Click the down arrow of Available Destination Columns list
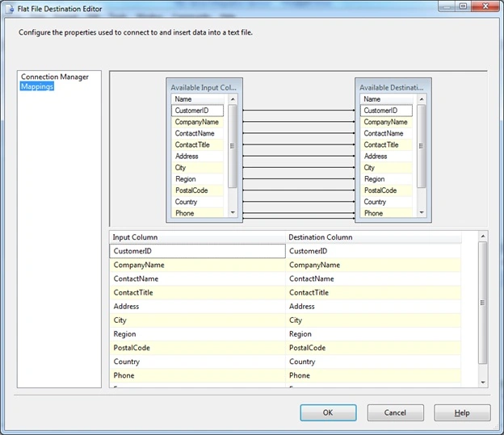 pyautogui.click(x=422, y=212)
